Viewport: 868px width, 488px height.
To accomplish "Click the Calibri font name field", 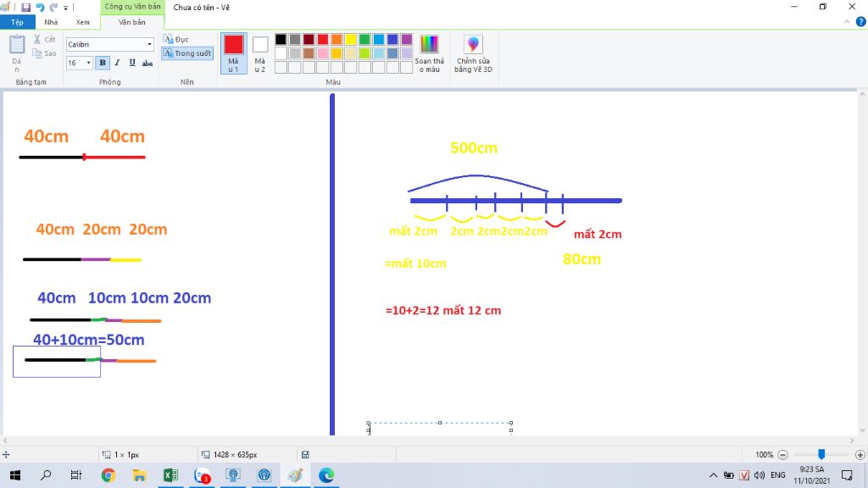I will coord(106,44).
